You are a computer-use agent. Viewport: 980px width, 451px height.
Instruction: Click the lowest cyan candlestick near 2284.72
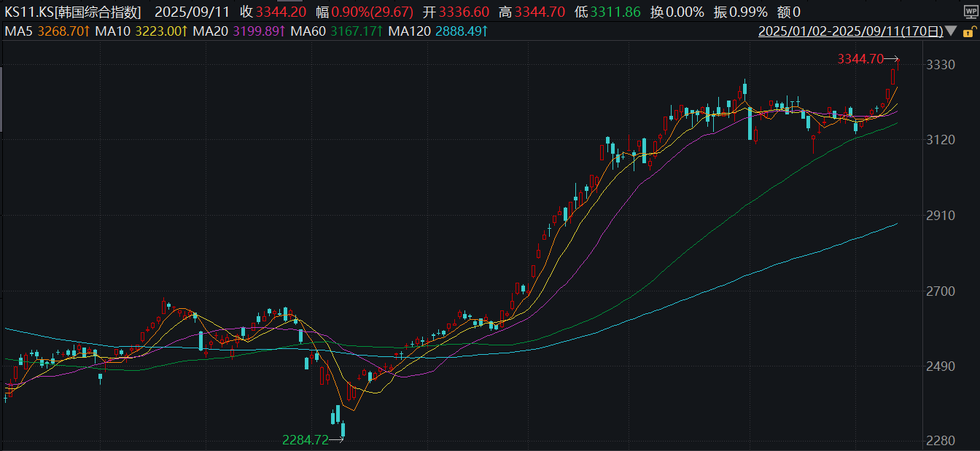341,430
